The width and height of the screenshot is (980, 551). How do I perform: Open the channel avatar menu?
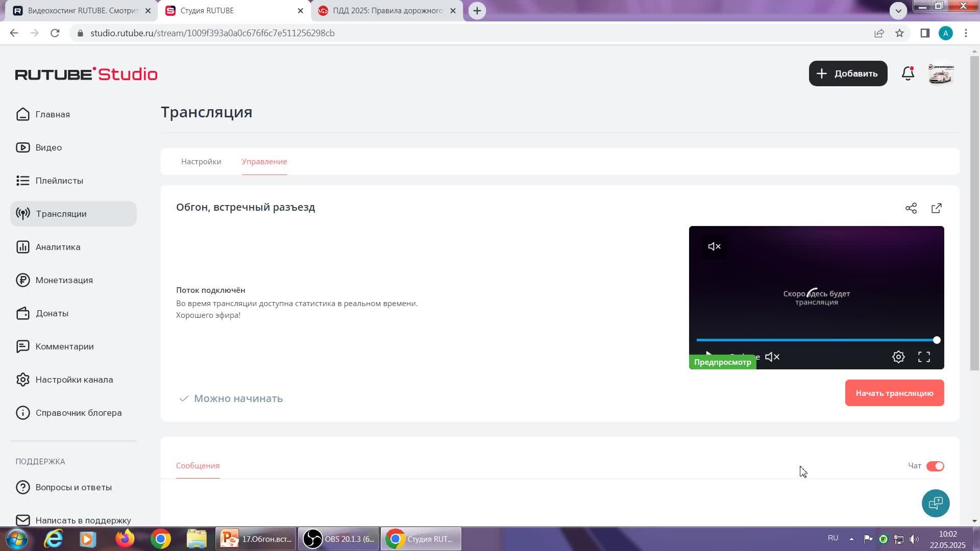[x=941, y=74]
